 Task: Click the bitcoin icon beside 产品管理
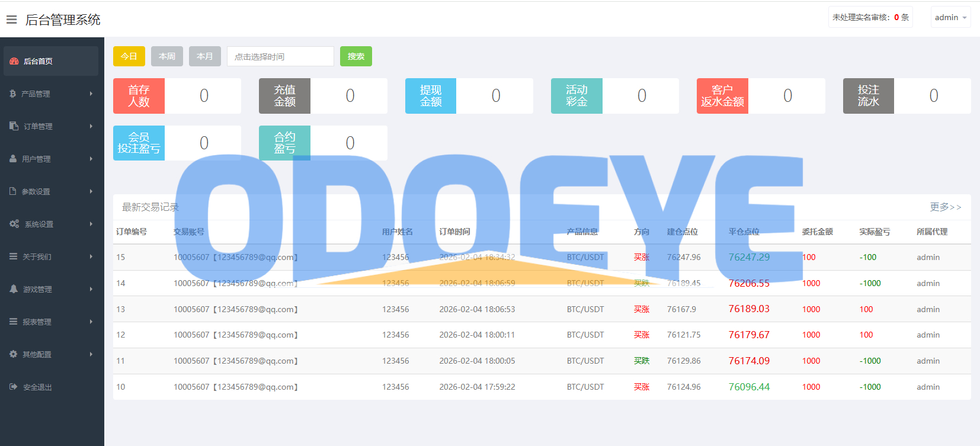[13, 94]
